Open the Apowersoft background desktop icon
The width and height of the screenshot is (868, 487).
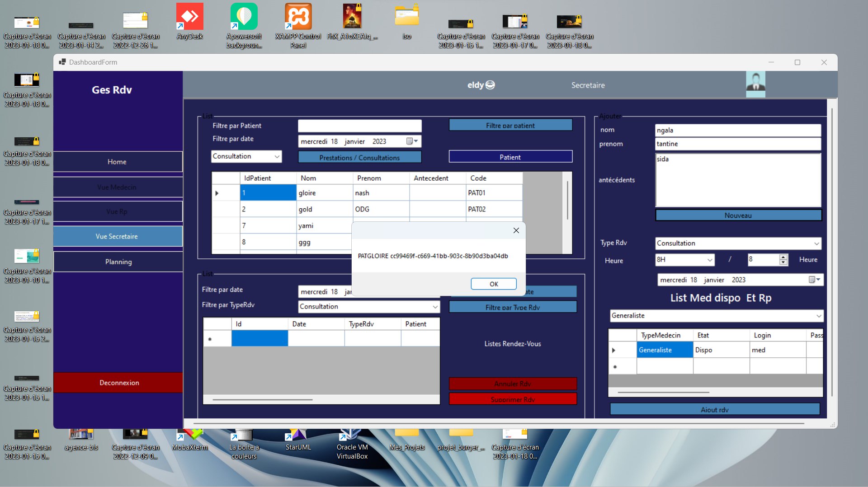[244, 25]
